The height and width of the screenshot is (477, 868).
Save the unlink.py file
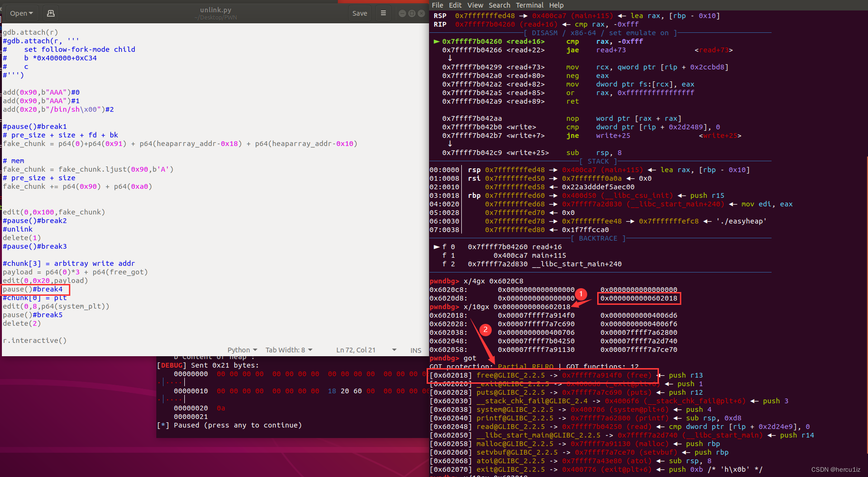tap(360, 13)
